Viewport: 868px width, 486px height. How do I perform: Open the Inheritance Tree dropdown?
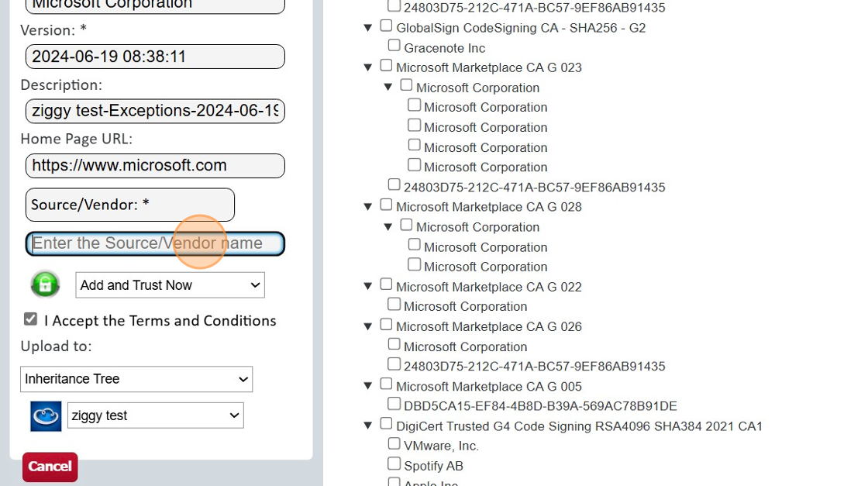pyautogui.click(x=136, y=379)
